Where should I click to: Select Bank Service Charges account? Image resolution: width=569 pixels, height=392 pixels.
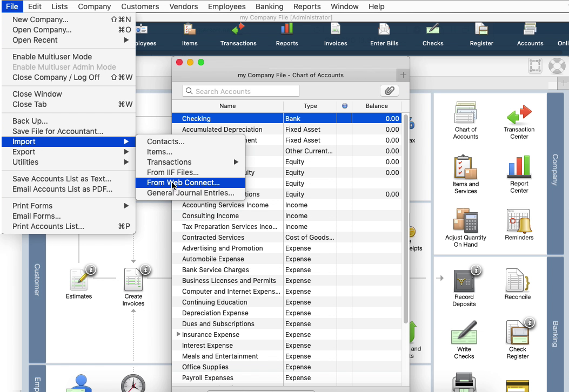tap(286, 270)
